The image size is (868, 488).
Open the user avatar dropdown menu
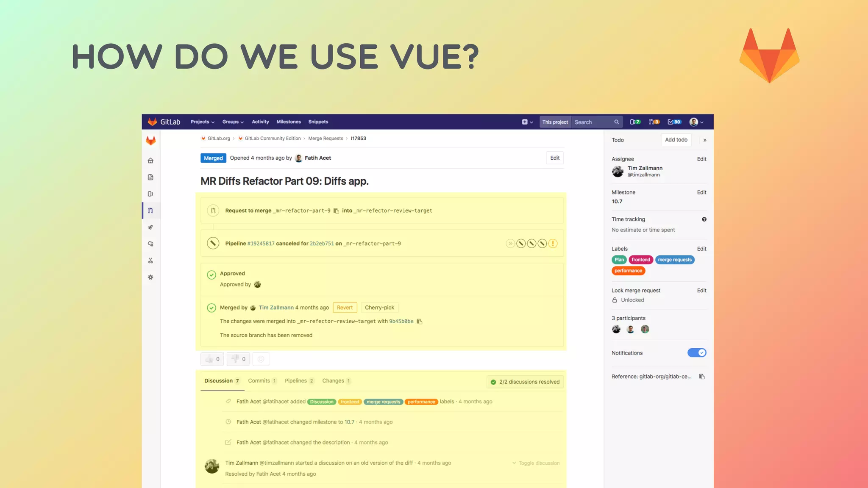[x=696, y=122]
